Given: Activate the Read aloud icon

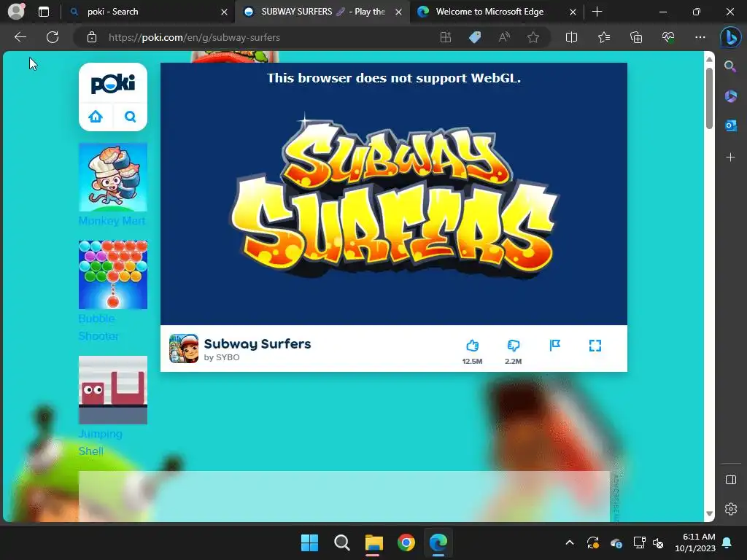Looking at the screenshot, I should [504, 37].
